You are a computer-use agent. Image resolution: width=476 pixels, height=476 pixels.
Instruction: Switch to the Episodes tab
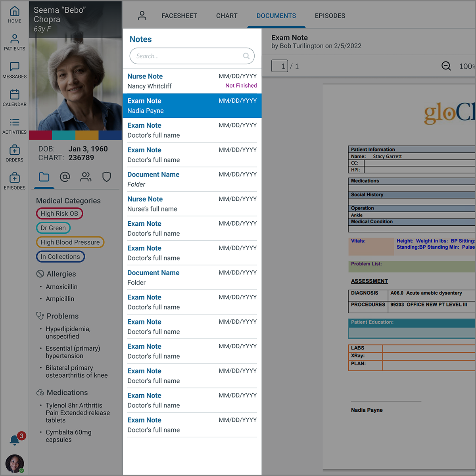click(x=330, y=16)
